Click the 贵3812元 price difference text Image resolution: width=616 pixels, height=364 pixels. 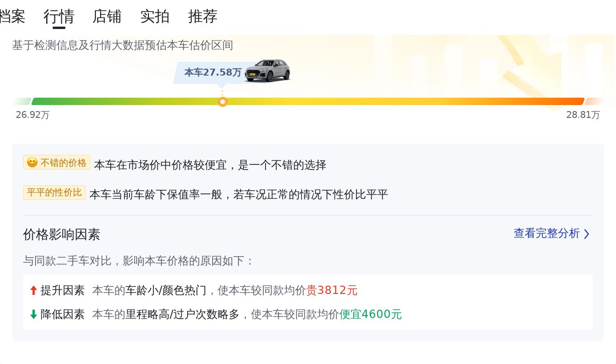pyautogui.click(x=332, y=290)
